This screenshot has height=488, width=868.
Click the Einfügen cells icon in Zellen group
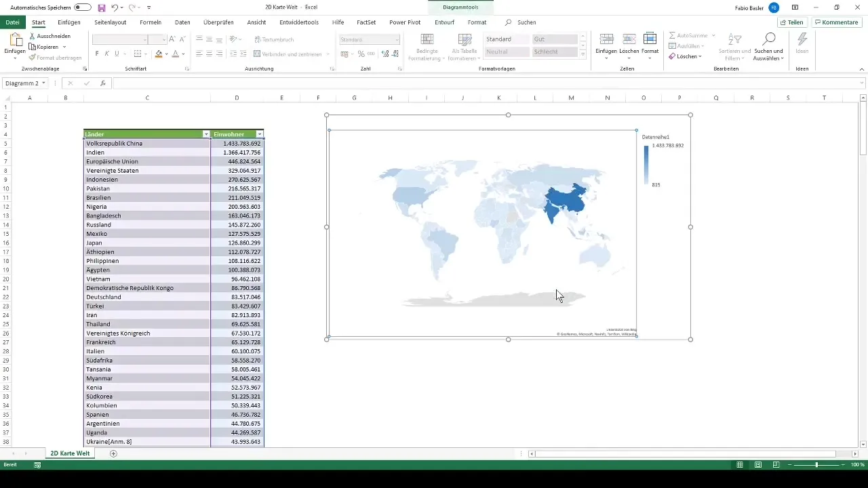point(607,39)
